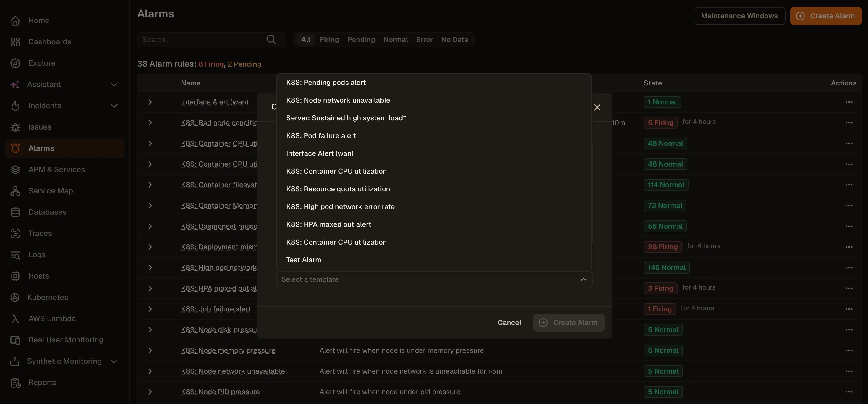The width and height of the screenshot is (868, 404).
Task: Choose K8S: Pending pods alert template
Action: click(434, 83)
